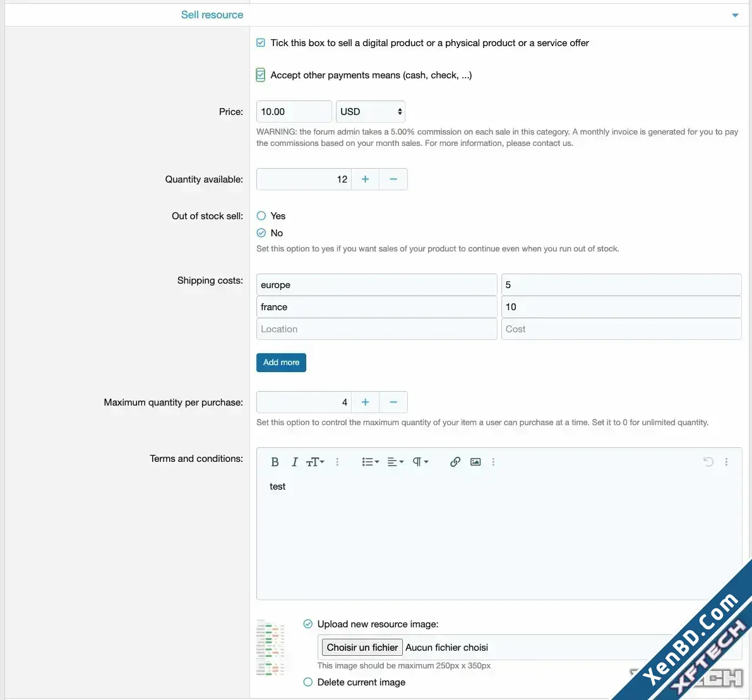Screen dimensions: 752x700
Task: Click the Terms and conditions label
Action: click(196, 458)
